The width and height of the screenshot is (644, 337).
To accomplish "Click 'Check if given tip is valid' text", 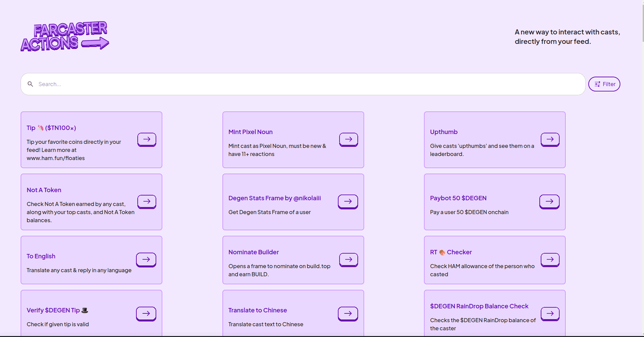I will click(x=58, y=324).
